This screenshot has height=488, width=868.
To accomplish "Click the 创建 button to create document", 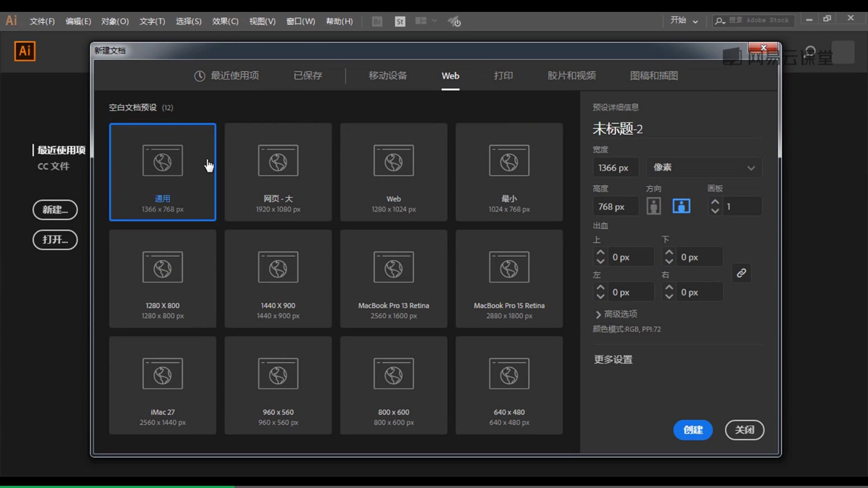I will coord(693,430).
